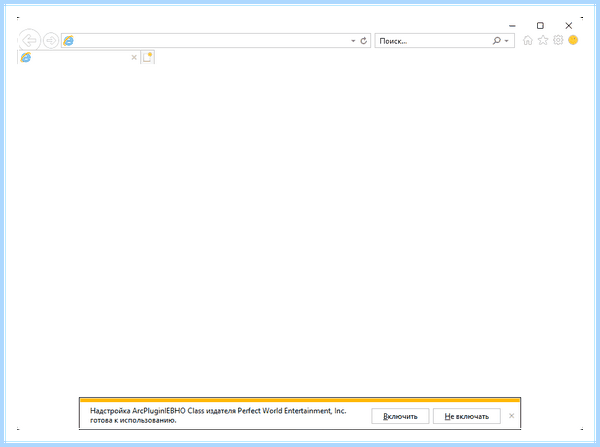Click the Internet Explorer icon in address bar
Image resolution: width=600 pixels, height=447 pixels.
point(68,41)
